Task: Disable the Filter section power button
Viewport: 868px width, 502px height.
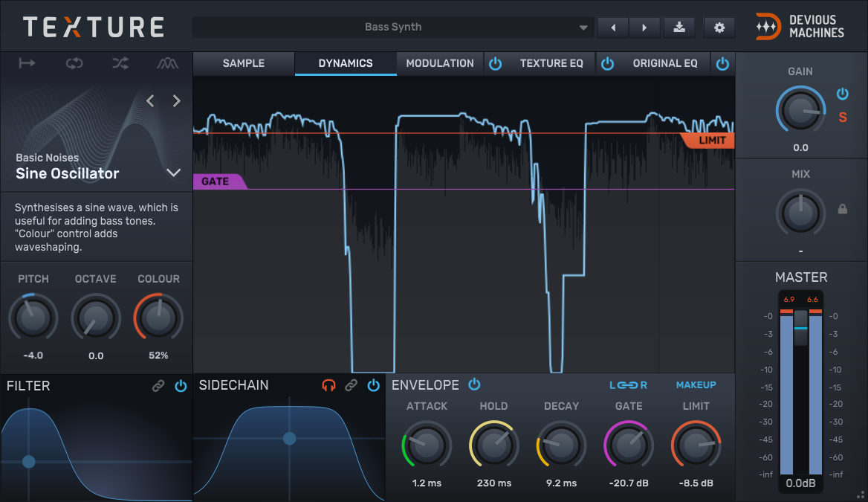Action: (x=181, y=386)
